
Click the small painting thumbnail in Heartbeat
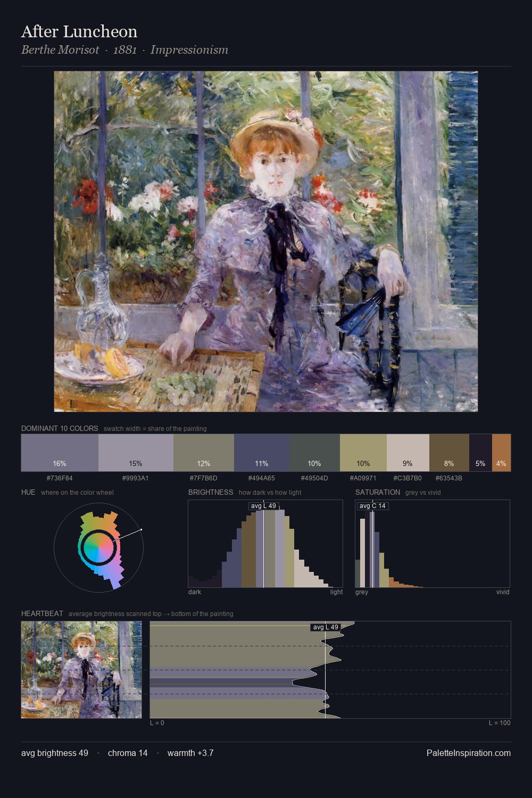point(81,670)
